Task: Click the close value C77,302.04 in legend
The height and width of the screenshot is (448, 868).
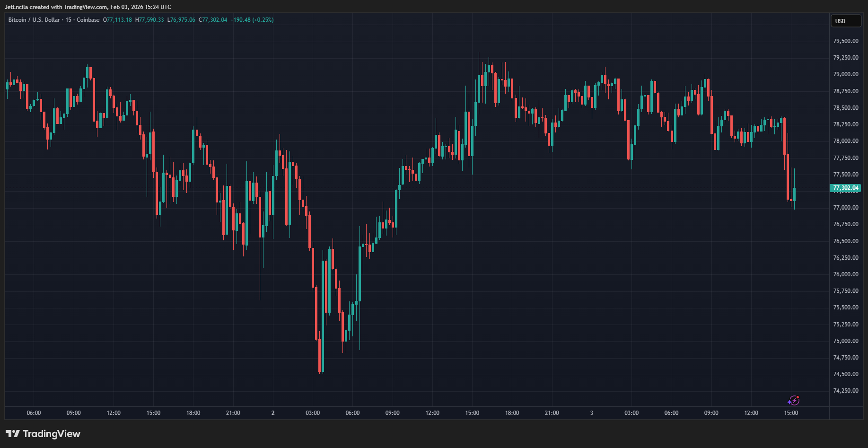Action: (213, 20)
